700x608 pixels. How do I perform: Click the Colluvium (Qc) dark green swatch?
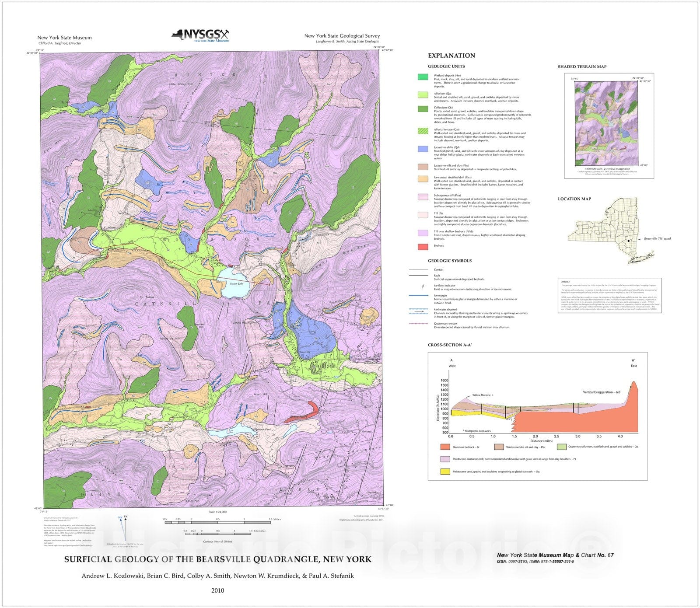(423, 108)
